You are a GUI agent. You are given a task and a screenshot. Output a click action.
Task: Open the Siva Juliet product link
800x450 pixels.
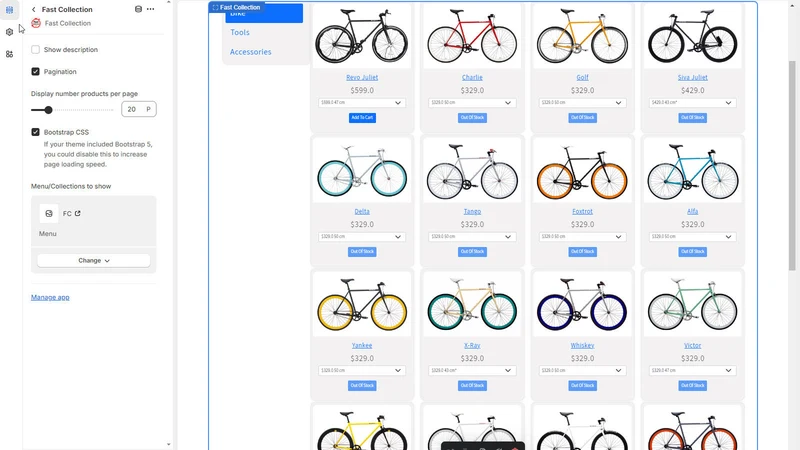point(692,78)
